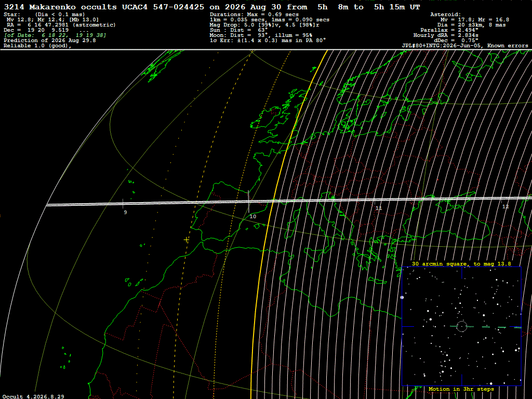Click the time marker labeled 12
This screenshot has height=399, width=532.
tap(505, 206)
